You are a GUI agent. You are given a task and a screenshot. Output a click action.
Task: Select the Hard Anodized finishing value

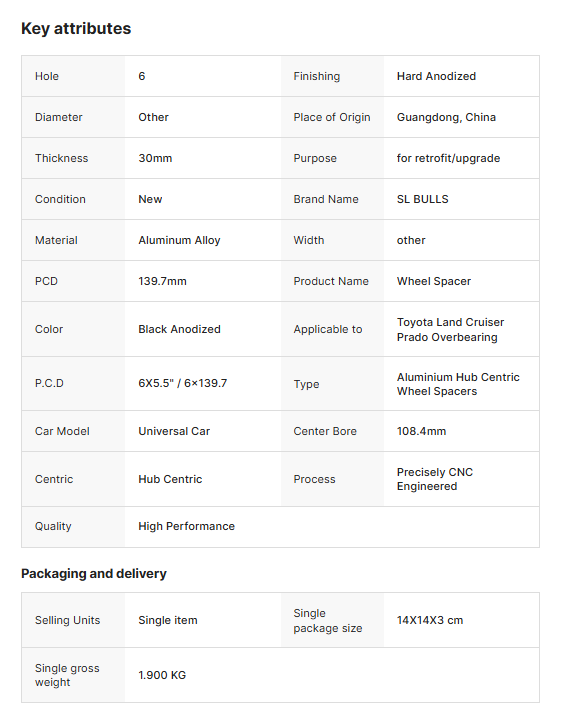point(436,76)
